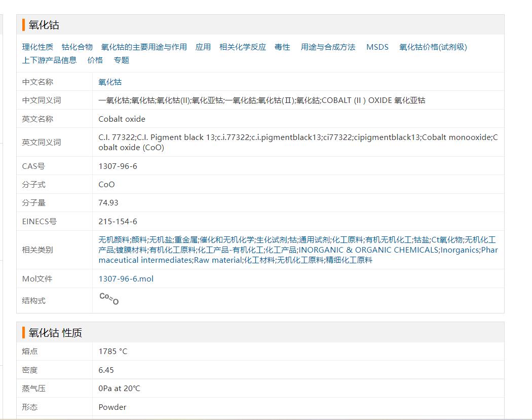This screenshot has width=532, height=420.
Task: Select the 镀膜材料 category link
Action: tap(131, 250)
